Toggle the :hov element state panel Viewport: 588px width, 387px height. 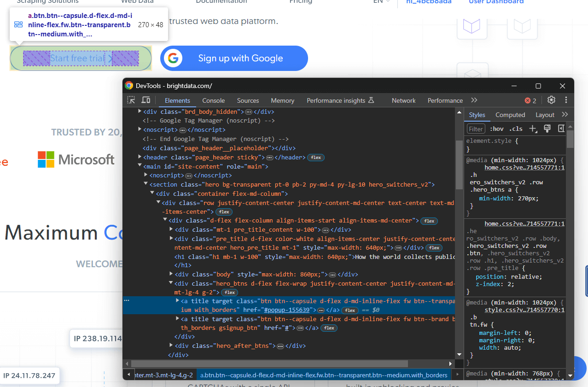click(x=497, y=129)
